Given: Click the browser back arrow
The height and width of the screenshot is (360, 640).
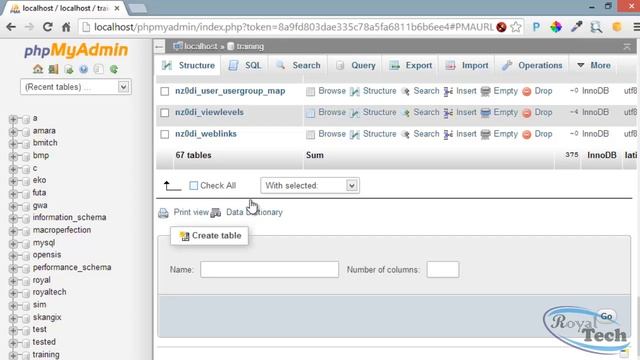Looking at the screenshot, I should coord(11,27).
